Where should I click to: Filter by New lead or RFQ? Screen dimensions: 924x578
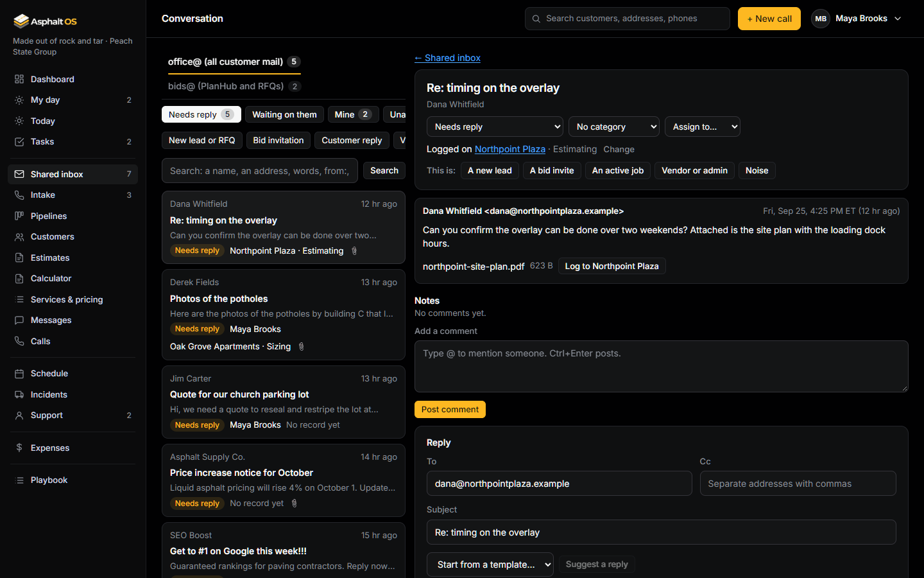point(201,140)
